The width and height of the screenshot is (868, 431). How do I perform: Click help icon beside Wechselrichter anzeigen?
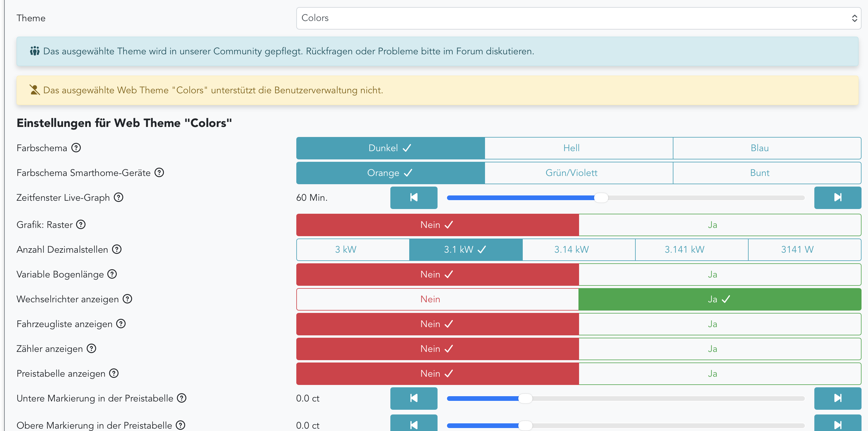(127, 299)
